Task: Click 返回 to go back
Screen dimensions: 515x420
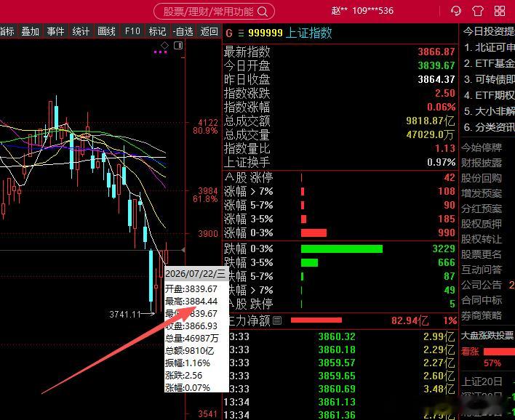Action: (209, 31)
